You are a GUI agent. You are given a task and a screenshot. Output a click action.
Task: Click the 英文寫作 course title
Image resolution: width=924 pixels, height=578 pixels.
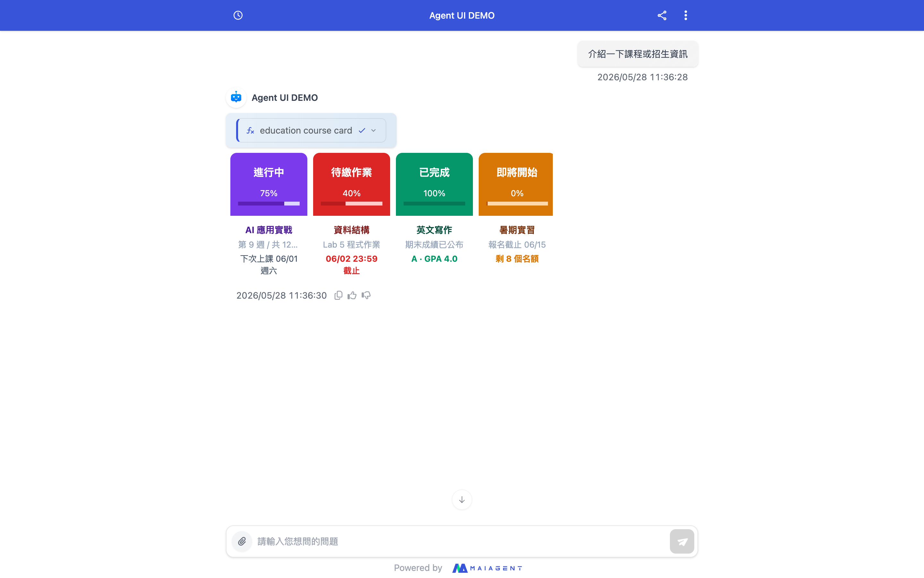point(434,230)
